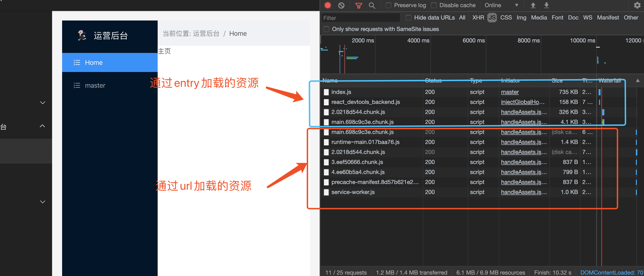Open DevTools settings

pos(637,5)
